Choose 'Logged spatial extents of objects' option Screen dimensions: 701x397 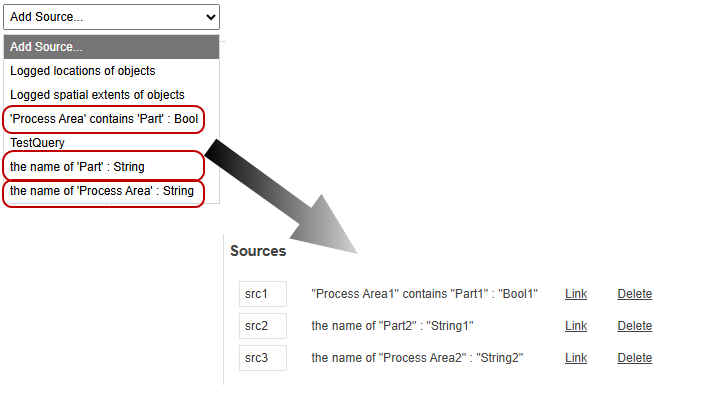111,95
